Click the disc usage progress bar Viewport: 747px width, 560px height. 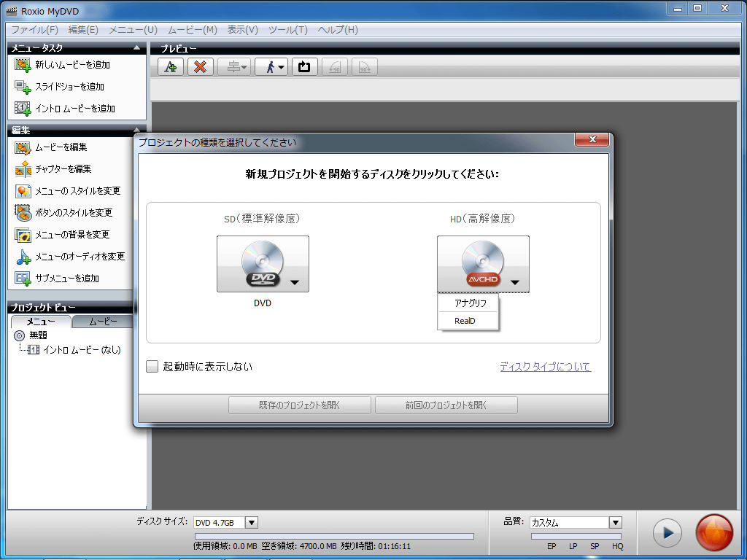point(334,536)
